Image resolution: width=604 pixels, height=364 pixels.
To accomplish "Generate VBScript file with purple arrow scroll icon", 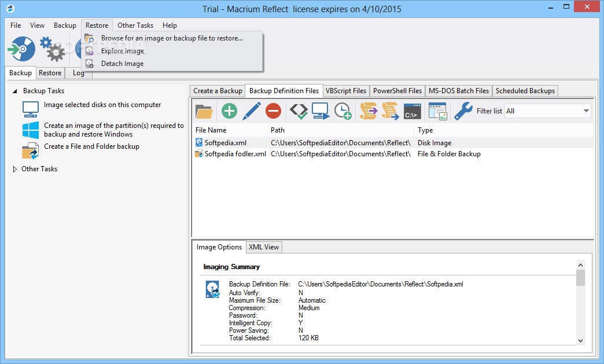I will 369,111.
